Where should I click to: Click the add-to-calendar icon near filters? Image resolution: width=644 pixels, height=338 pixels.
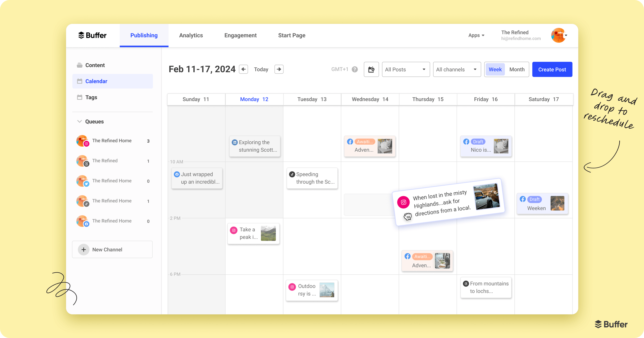[x=371, y=69]
